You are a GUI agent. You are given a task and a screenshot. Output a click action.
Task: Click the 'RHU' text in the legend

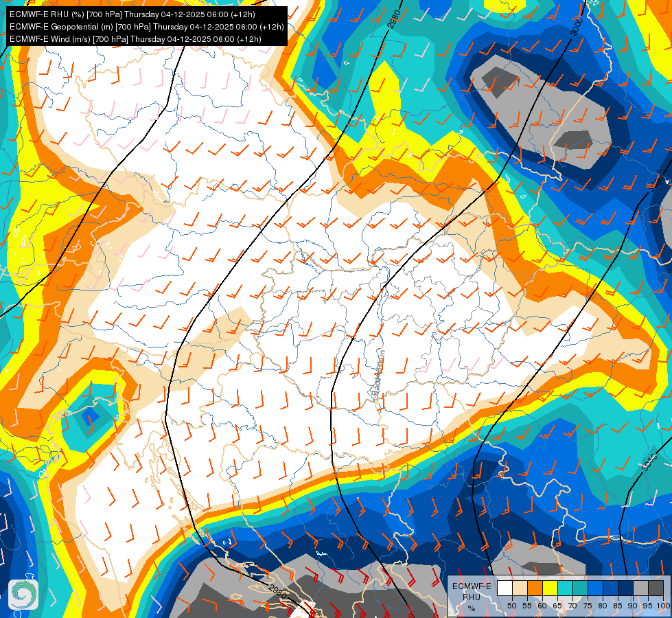[x=472, y=597]
